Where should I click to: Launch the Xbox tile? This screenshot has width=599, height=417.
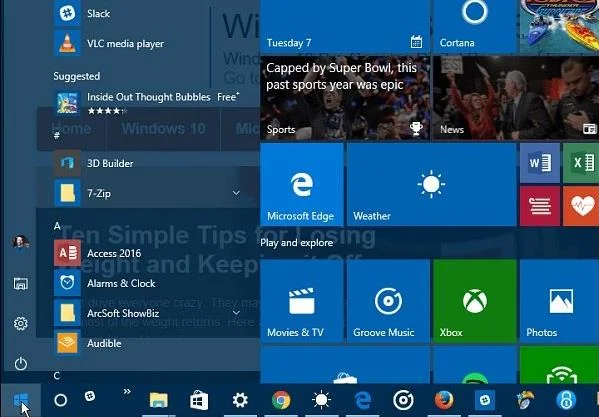tap(475, 301)
